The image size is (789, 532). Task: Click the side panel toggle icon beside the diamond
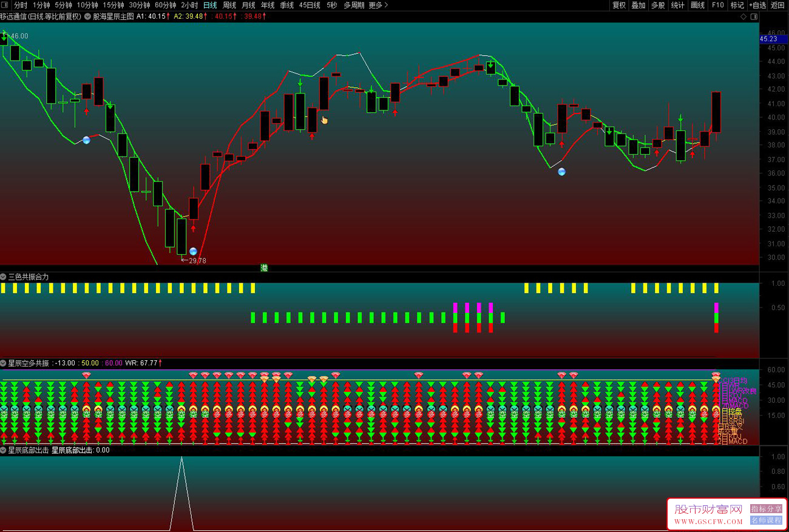click(754, 17)
